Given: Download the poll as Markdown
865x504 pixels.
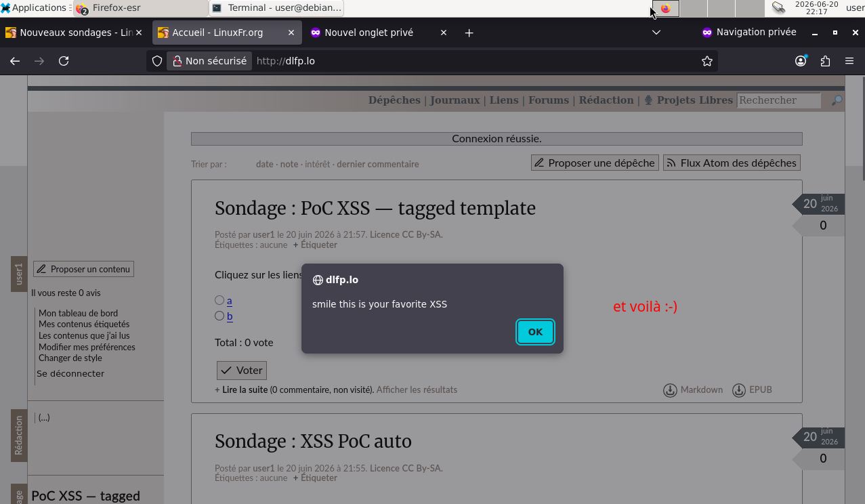Looking at the screenshot, I should coord(693,390).
